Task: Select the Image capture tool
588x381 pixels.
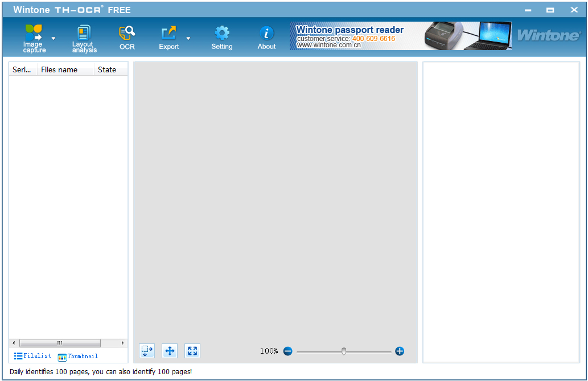Action: pyautogui.click(x=34, y=36)
